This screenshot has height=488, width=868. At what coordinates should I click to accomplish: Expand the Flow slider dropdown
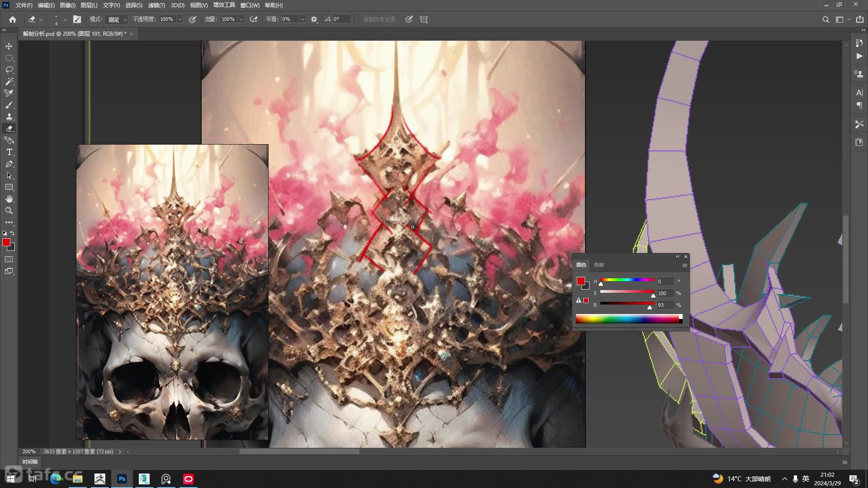[x=241, y=19]
